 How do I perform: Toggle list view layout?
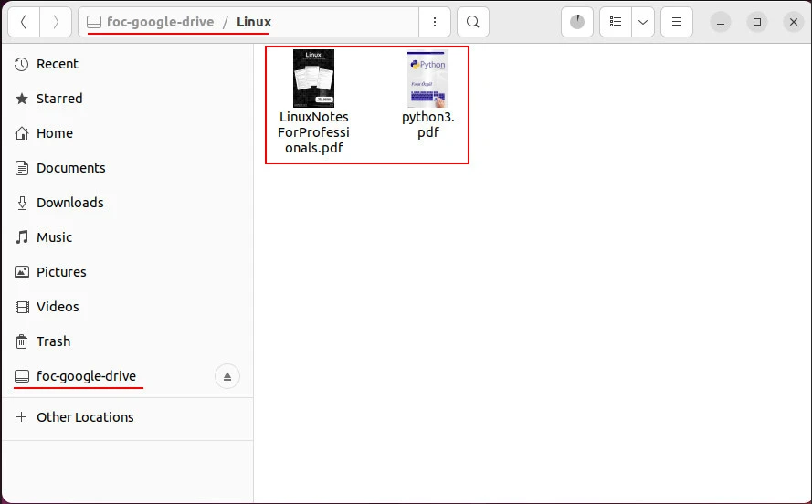pyautogui.click(x=616, y=22)
